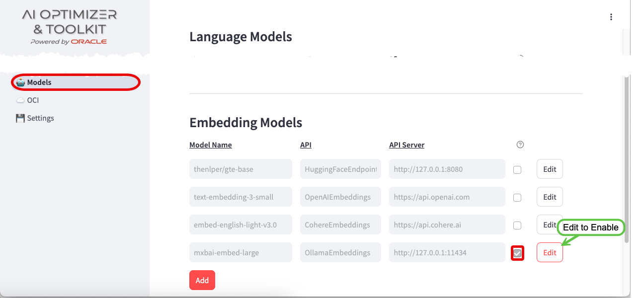This screenshot has height=298, width=644.
Task: Click the CohereEmbeddings API field
Action: [340, 224]
